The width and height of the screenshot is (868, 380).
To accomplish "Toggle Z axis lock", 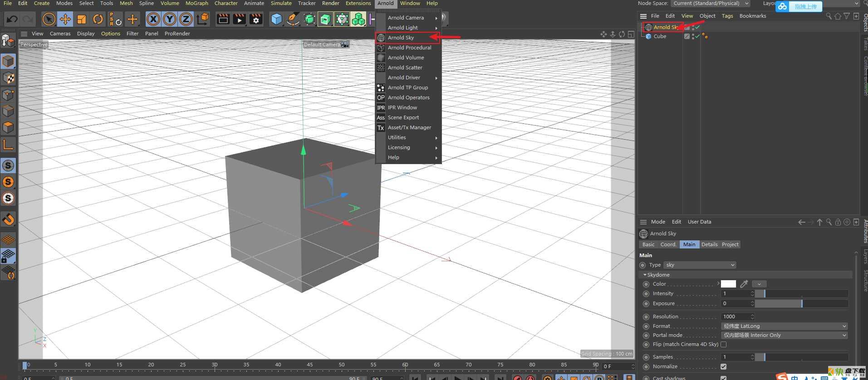I will point(186,19).
